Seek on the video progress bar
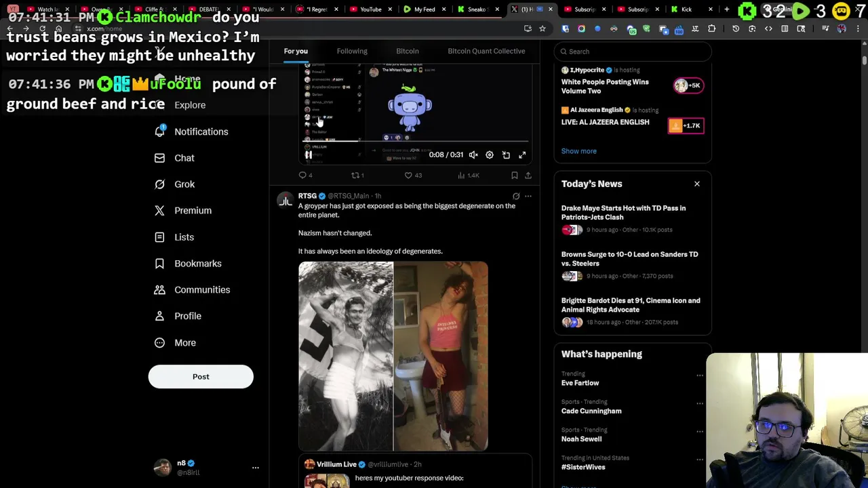 pos(416,142)
